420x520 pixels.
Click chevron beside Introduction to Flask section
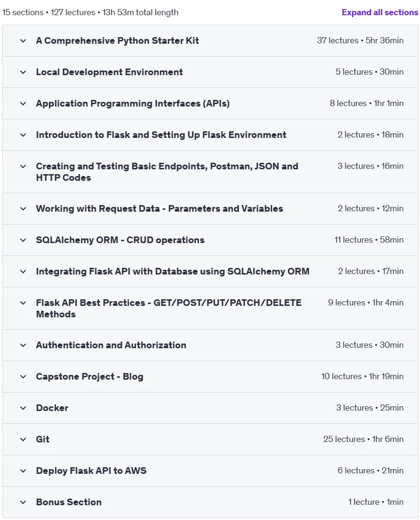point(23,135)
